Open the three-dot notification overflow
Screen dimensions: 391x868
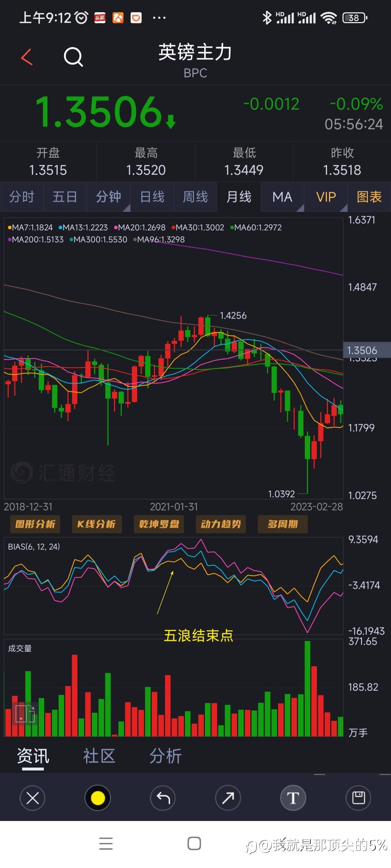[159, 17]
